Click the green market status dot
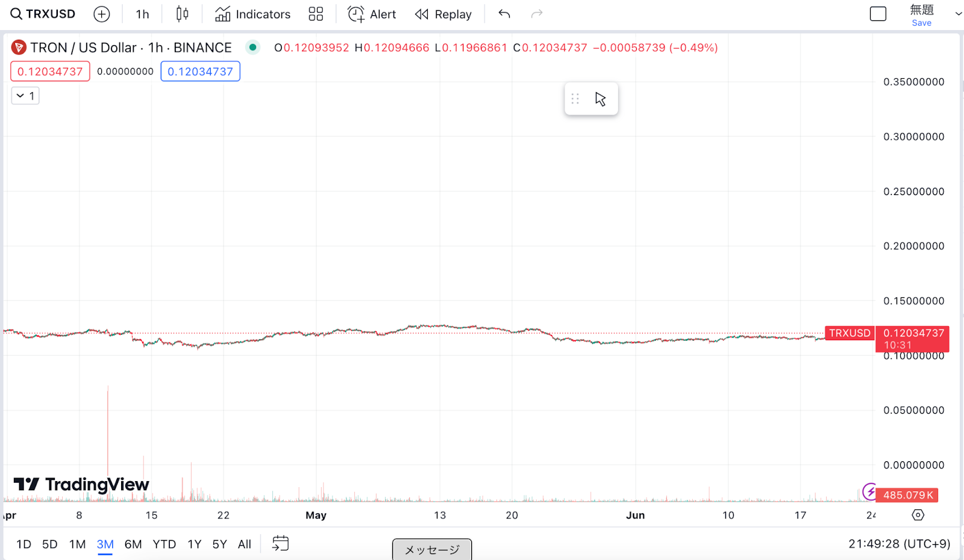This screenshot has height=560, width=964. pos(253,47)
